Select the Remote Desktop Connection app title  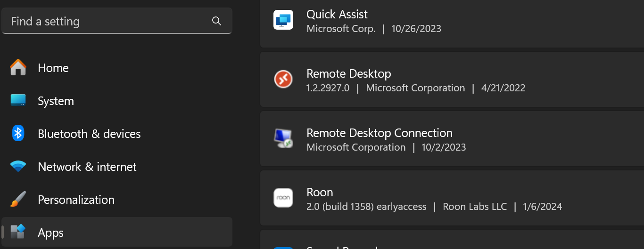tap(379, 133)
